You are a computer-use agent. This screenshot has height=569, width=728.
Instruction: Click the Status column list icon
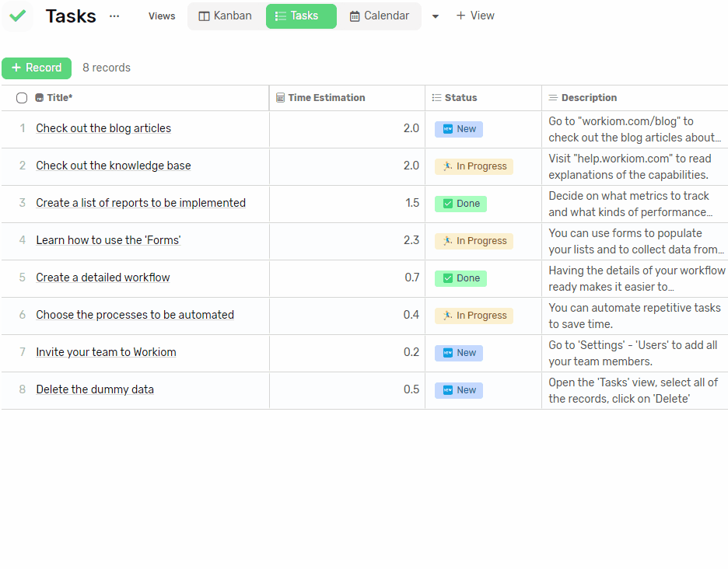(x=436, y=98)
